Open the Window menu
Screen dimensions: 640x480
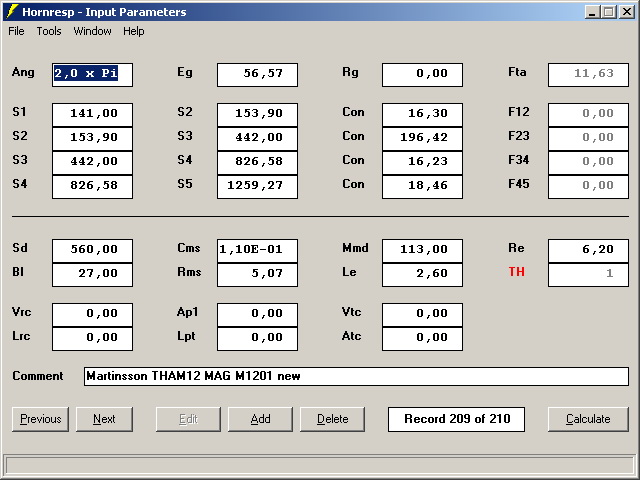pos(92,31)
